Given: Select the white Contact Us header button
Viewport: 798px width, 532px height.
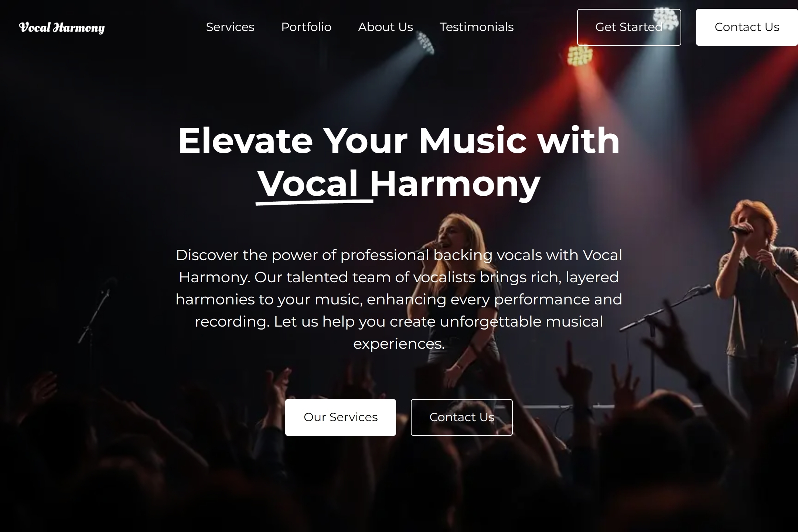Looking at the screenshot, I should (747, 27).
